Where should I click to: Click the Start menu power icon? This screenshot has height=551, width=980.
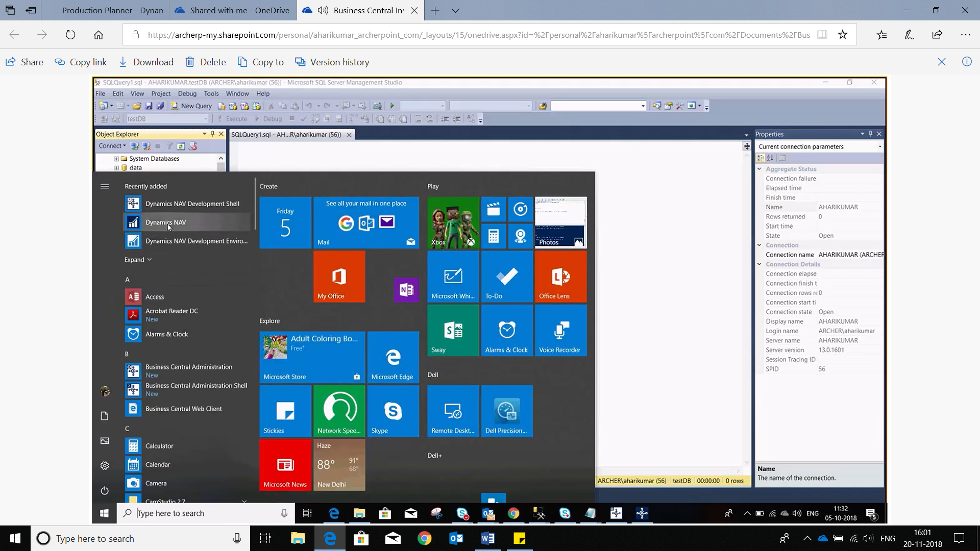point(105,490)
